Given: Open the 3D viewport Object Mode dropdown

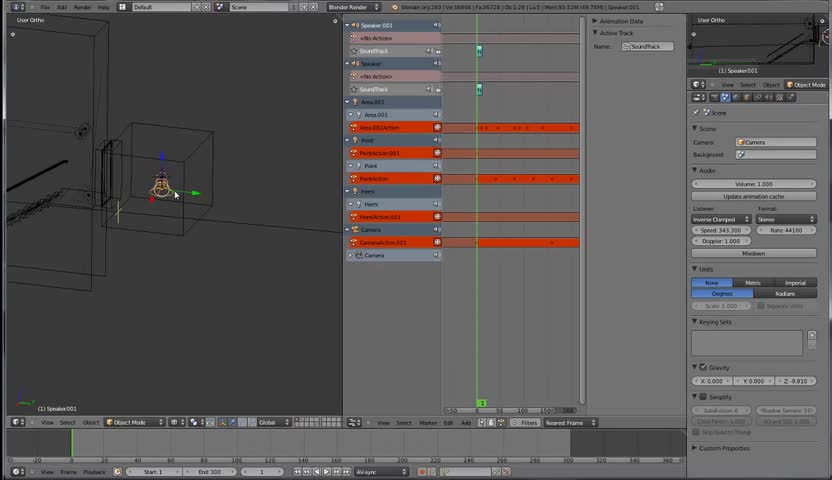Looking at the screenshot, I should coord(134,422).
